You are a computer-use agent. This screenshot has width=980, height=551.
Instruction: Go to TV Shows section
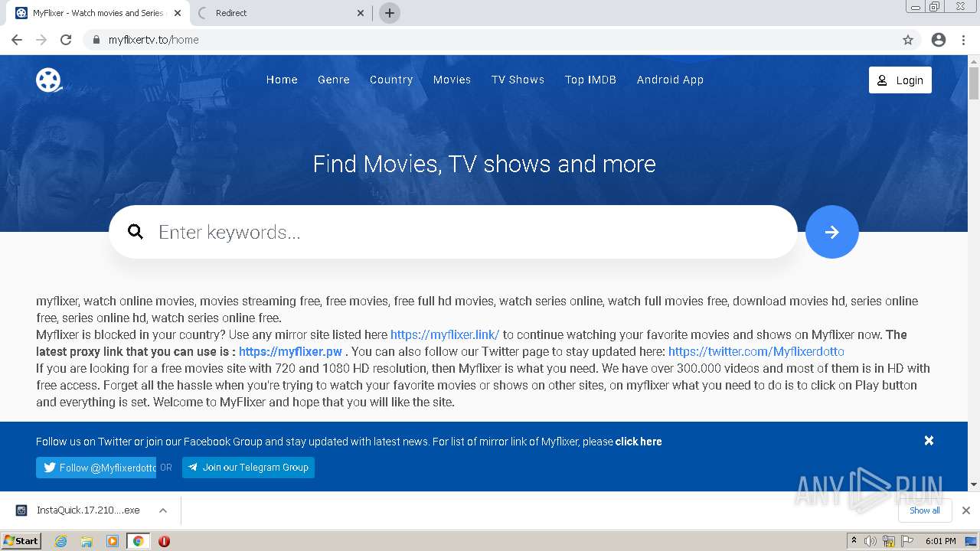point(518,80)
